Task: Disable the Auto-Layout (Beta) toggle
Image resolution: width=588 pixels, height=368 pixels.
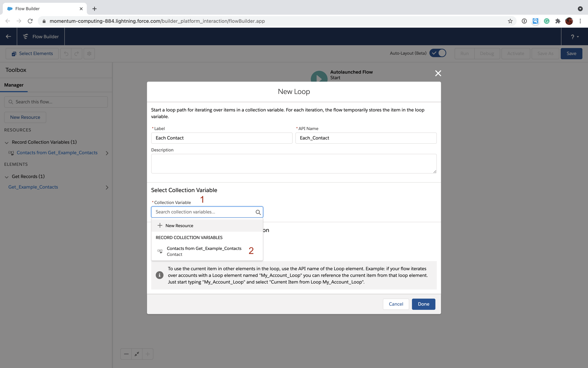Action: [437, 53]
